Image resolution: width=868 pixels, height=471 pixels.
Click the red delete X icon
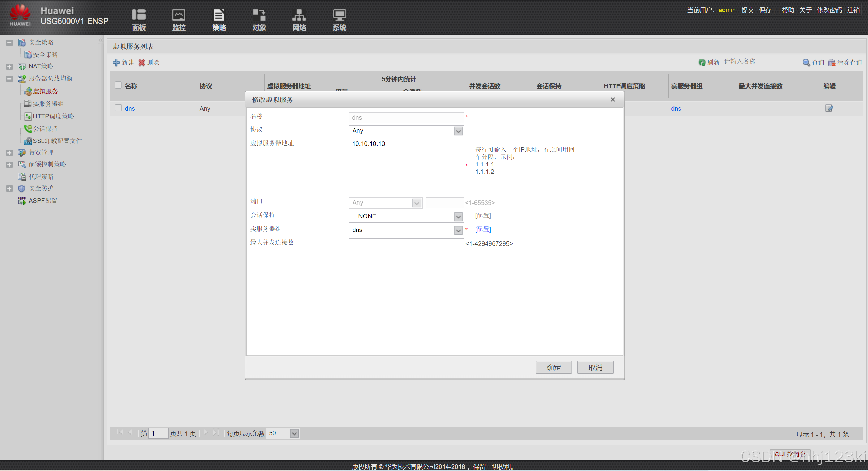142,63
